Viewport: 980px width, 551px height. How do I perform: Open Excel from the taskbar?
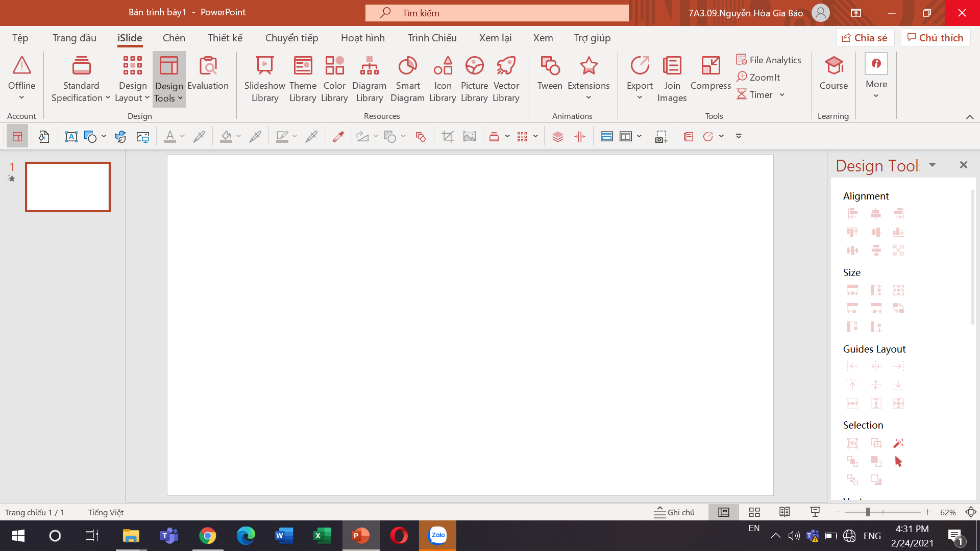coord(322,536)
